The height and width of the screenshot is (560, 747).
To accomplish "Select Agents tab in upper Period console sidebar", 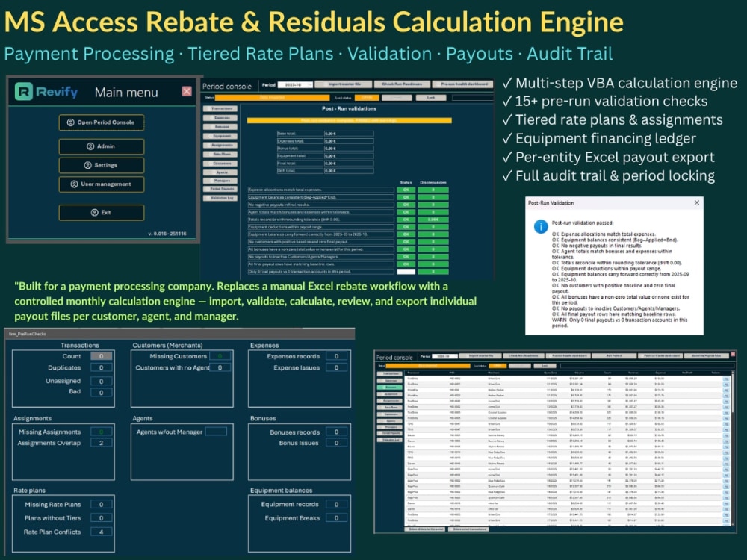I will [220, 172].
